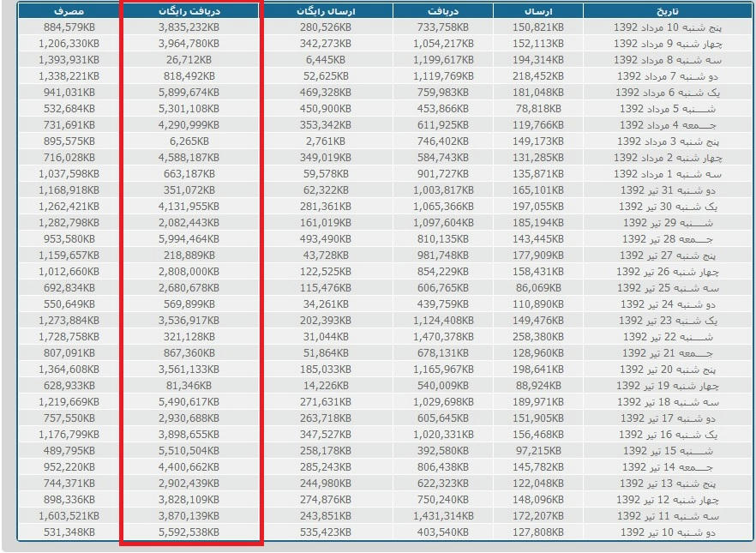Image resolution: width=756 pixels, height=553 pixels.
Task: Select the date cell دو شنبه 10 تیر 1392
Action: tap(667, 532)
